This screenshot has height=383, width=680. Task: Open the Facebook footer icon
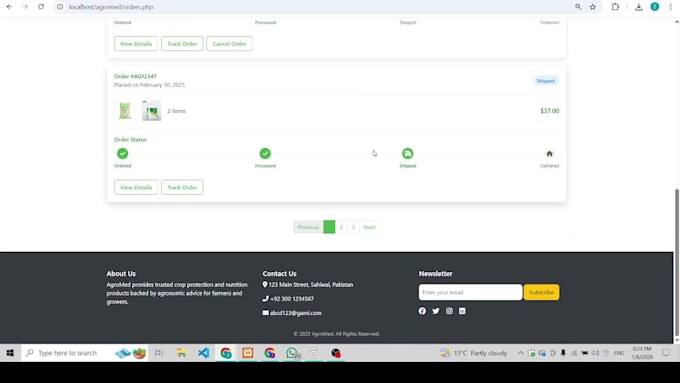point(422,311)
